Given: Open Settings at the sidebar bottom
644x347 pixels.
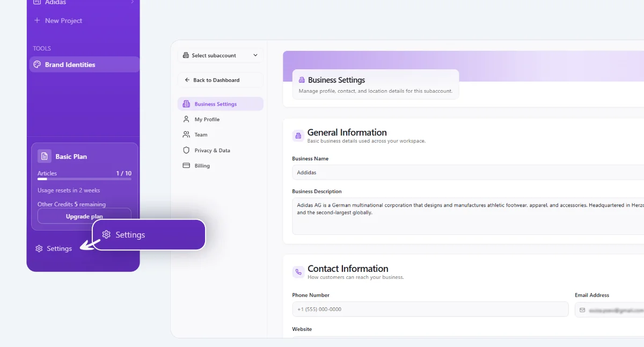Looking at the screenshot, I should 54,249.
